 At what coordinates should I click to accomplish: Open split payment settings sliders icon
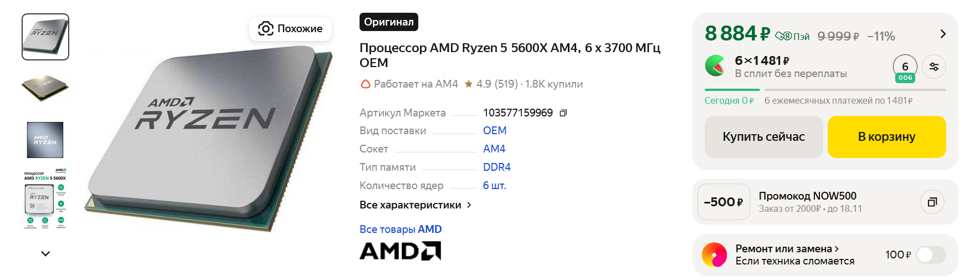934,67
